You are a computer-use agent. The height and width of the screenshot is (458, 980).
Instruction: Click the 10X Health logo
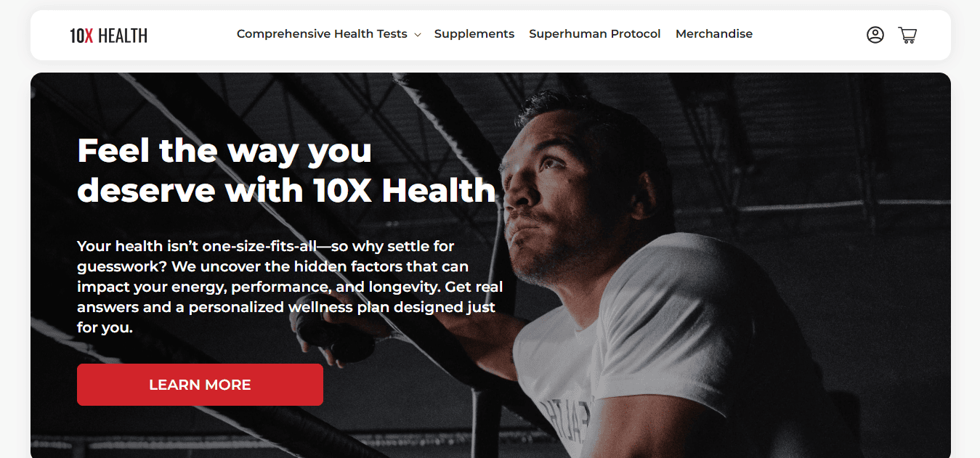coord(109,35)
